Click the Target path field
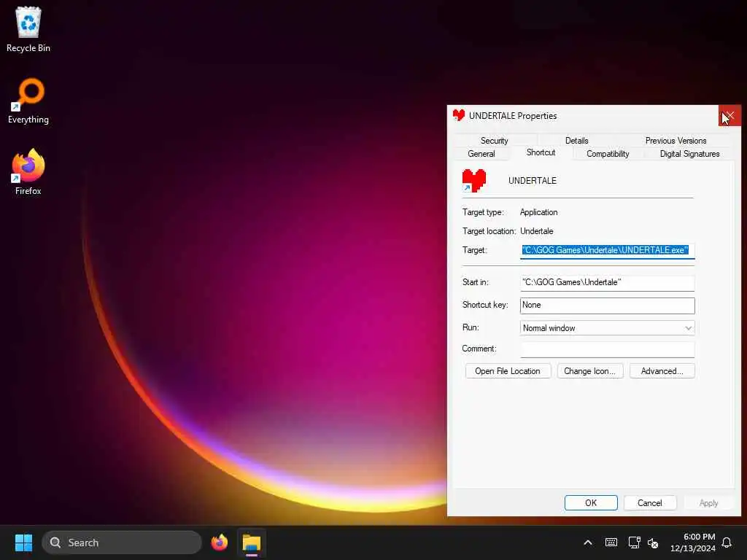 click(608, 251)
